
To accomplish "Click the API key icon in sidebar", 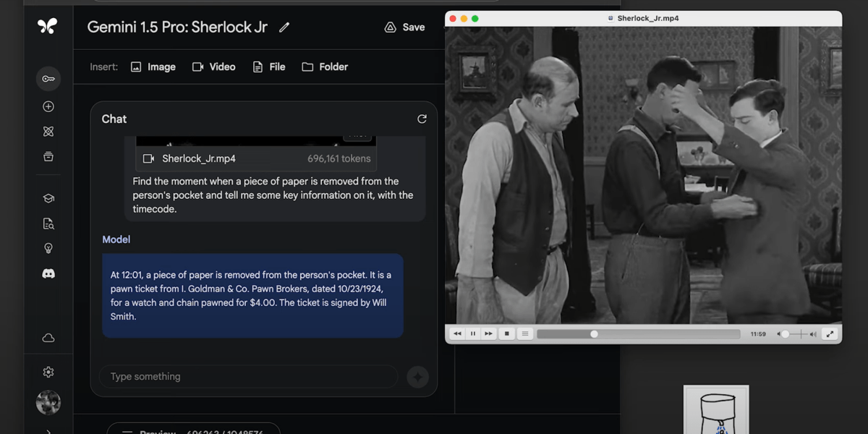I will (x=48, y=79).
